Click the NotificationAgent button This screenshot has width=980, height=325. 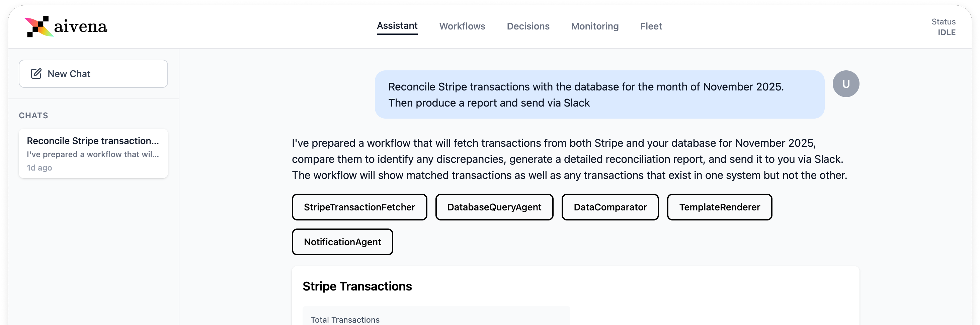tap(342, 242)
